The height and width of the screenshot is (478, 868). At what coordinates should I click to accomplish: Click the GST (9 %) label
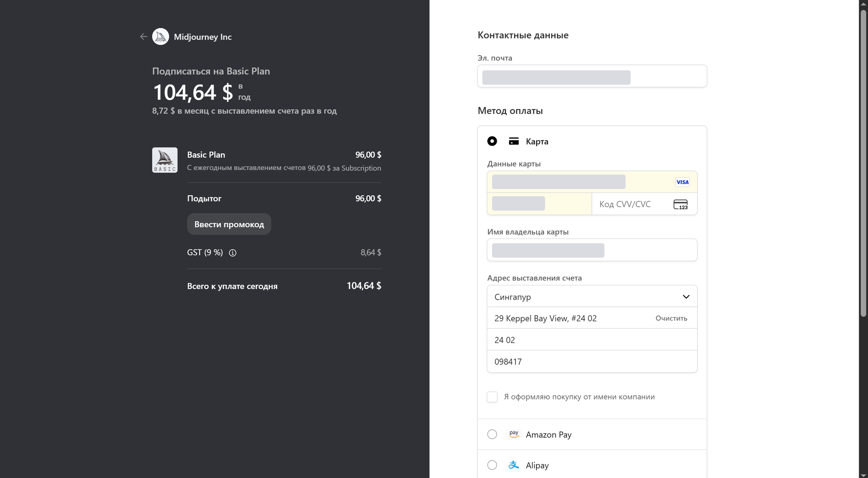click(x=205, y=253)
